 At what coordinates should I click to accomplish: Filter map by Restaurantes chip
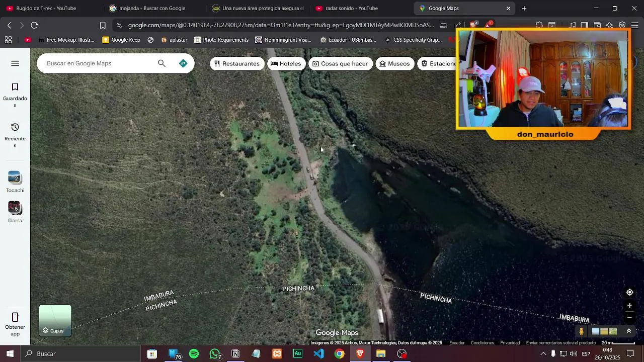237,64
